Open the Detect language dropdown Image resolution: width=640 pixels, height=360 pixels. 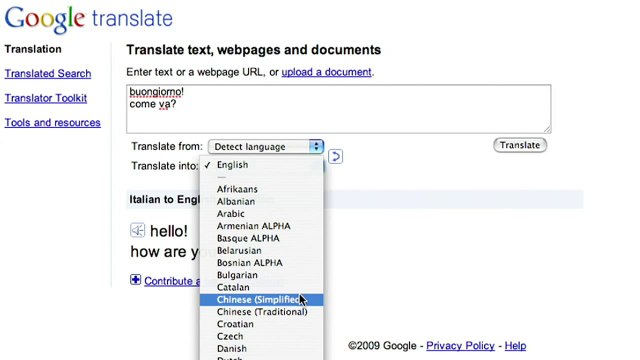coord(266,147)
